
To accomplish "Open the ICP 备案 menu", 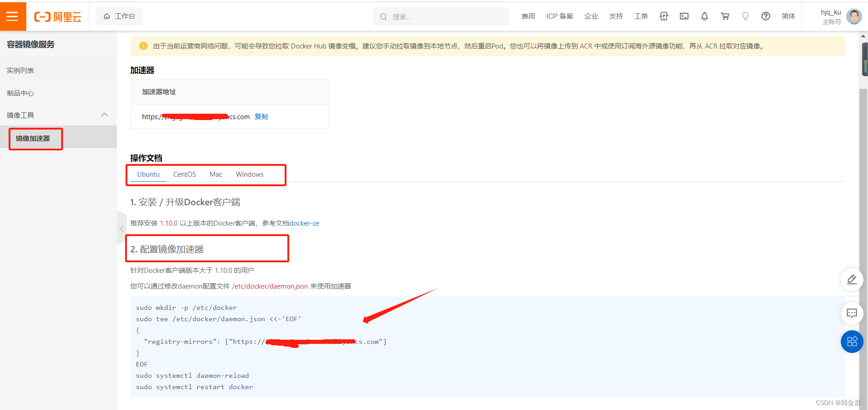I will pyautogui.click(x=560, y=16).
